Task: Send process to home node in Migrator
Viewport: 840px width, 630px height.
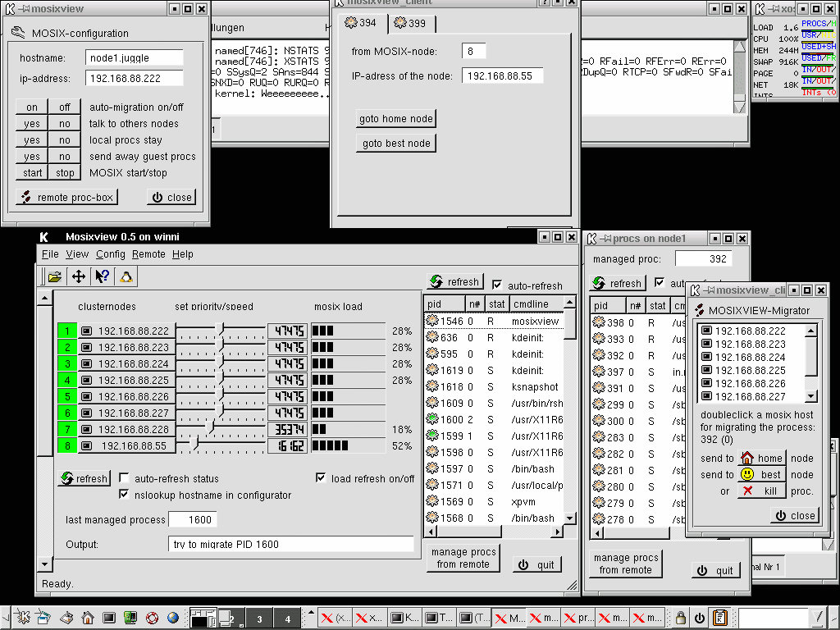Action: pyautogui.click(x=762, y=458)
